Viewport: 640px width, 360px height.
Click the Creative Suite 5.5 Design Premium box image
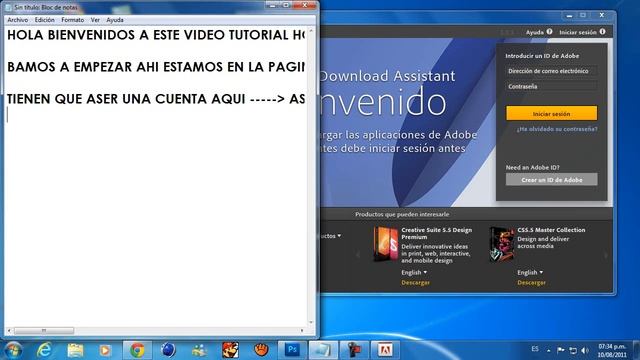coord(386,244)
